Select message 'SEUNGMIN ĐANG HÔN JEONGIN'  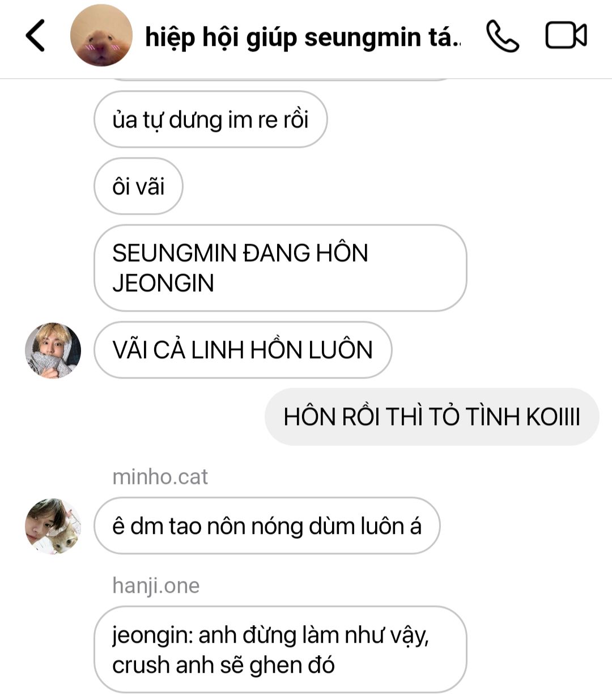tap(280, 268)
